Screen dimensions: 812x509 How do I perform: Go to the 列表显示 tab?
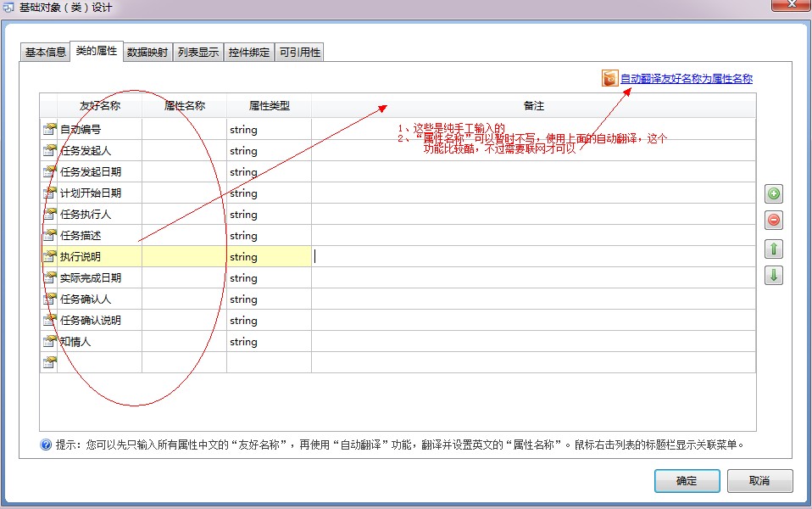pos(197,52)
